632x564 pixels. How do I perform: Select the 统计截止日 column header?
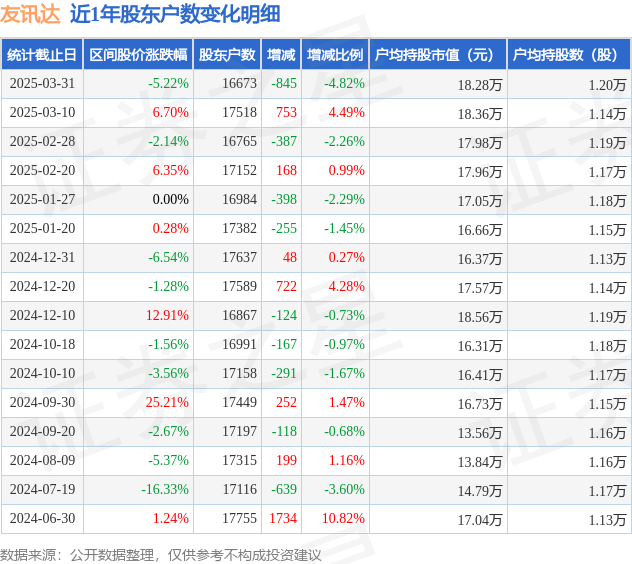42,54
